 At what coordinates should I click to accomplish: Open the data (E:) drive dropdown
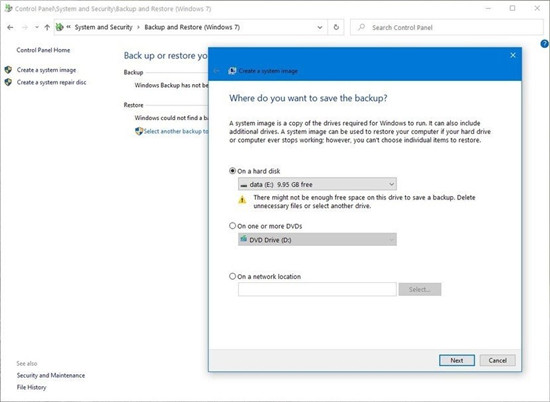click(317, 184)
